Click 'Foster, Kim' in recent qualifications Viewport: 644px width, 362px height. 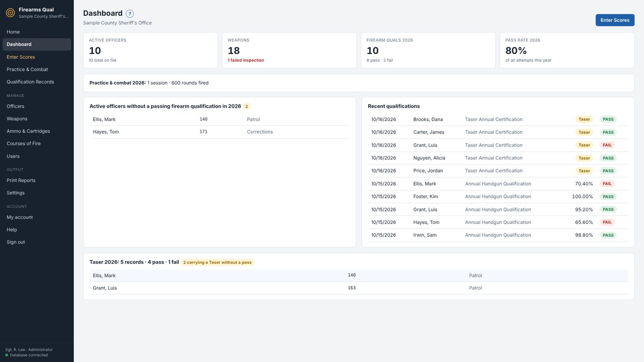point(426,197)
